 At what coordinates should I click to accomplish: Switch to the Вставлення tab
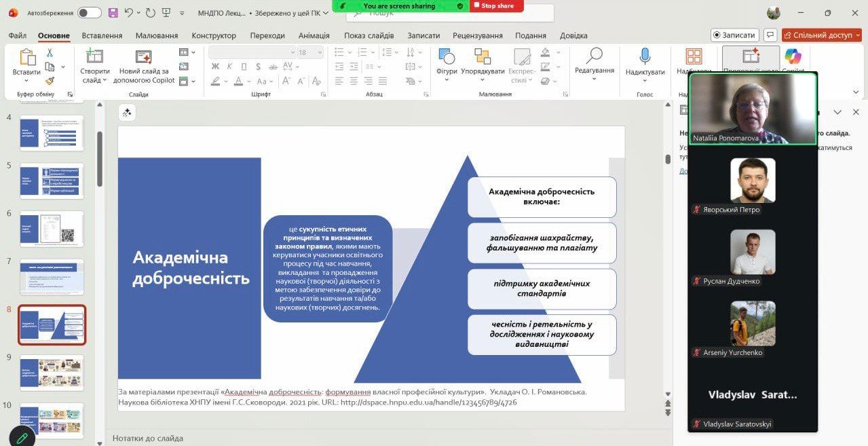pos(102,35)
